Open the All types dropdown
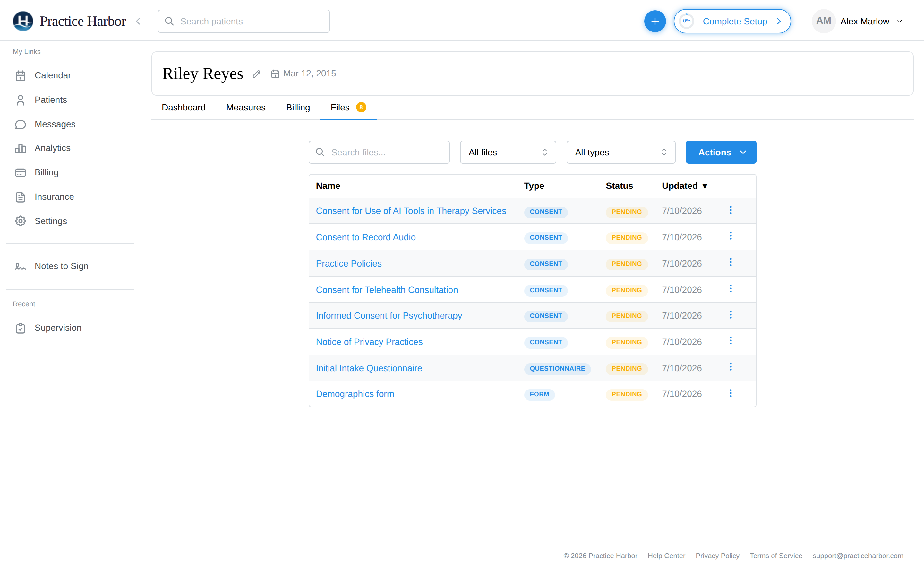The height and width of the screenshot is (578, 924). [621, 152]
